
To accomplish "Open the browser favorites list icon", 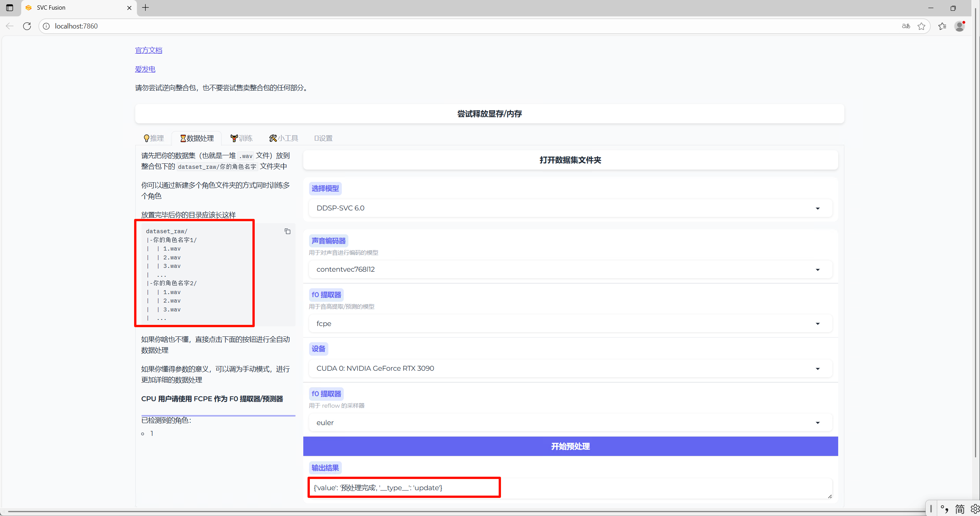I will 942,26.
